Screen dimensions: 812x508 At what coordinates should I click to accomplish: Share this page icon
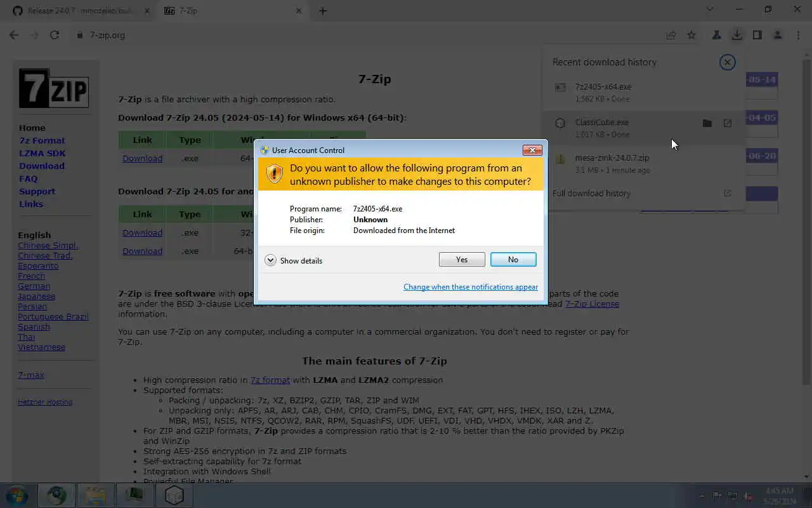(671, 35)
